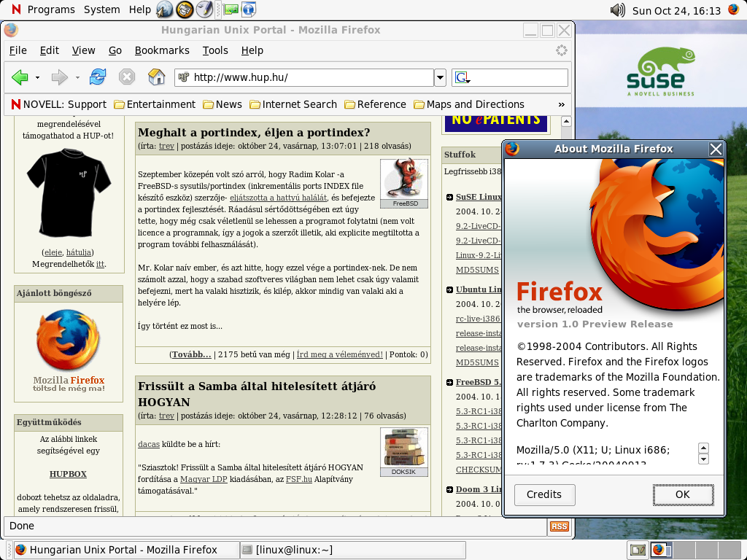Image resolution: width=747 pixels, height=560 pixels.
Task: Click the arrow bullet beside Doom 3
Action: tap(449, 489)
